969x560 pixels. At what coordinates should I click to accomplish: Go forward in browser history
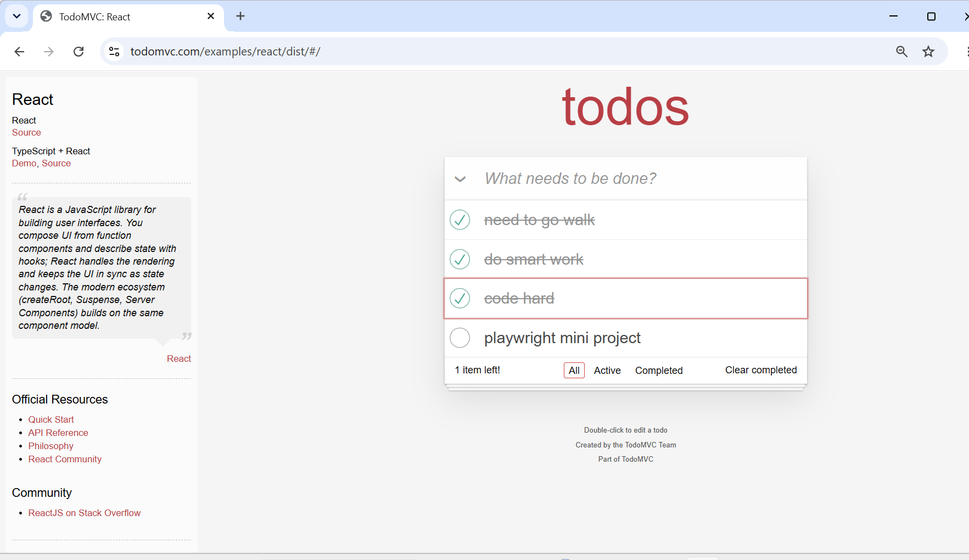(x=49, y=52)
